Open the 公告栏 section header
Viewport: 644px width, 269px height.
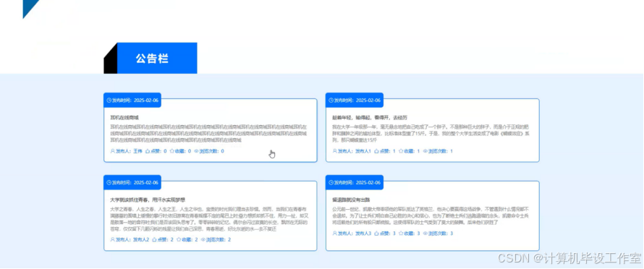point(151,59)
